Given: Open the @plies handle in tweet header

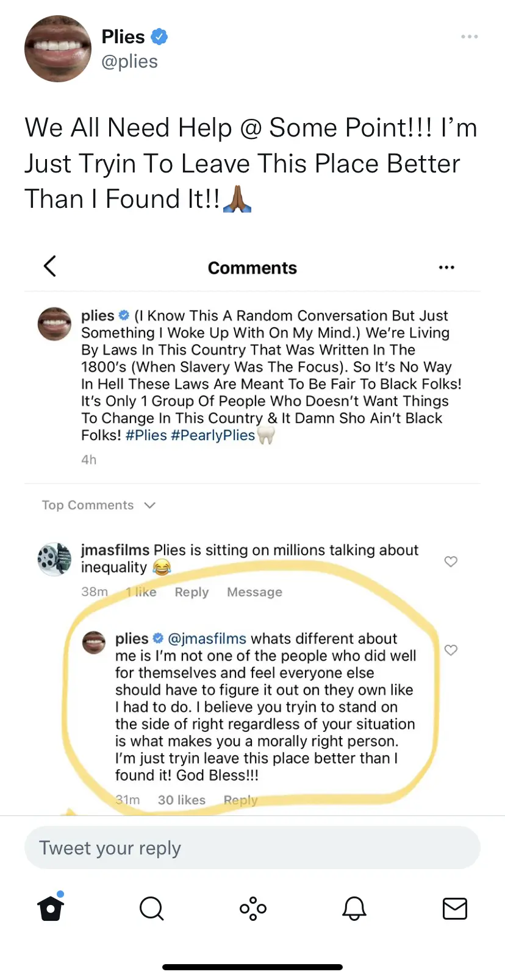Looking at the screenshot, I should [x=129, y=62].
